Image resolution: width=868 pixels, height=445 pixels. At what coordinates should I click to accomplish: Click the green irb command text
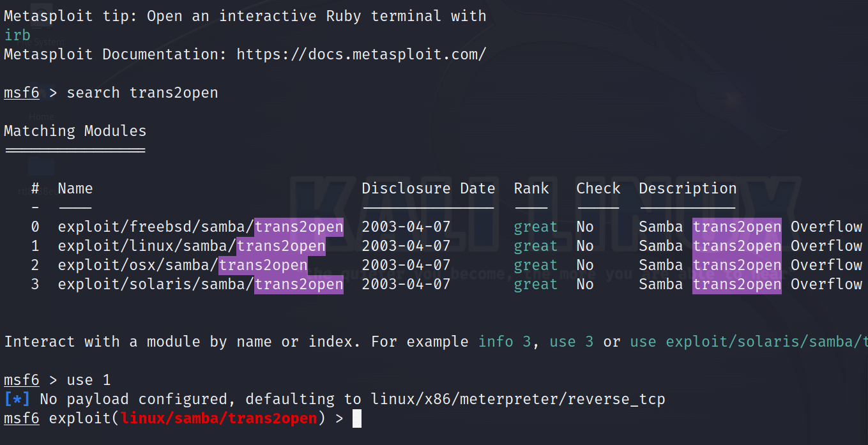(x=17, y=36)
